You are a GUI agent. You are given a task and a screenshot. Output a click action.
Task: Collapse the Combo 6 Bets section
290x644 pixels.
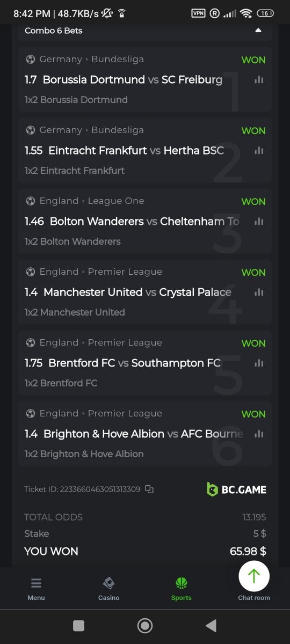(x=258, y=31)
